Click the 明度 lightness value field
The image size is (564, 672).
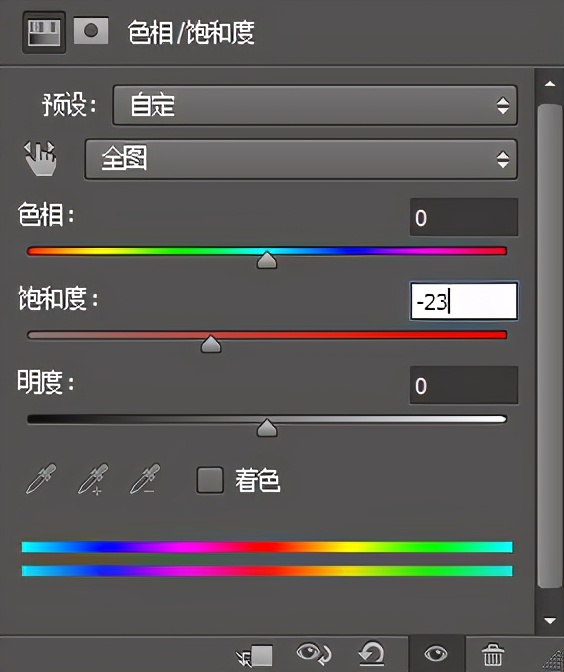[464, 385]
